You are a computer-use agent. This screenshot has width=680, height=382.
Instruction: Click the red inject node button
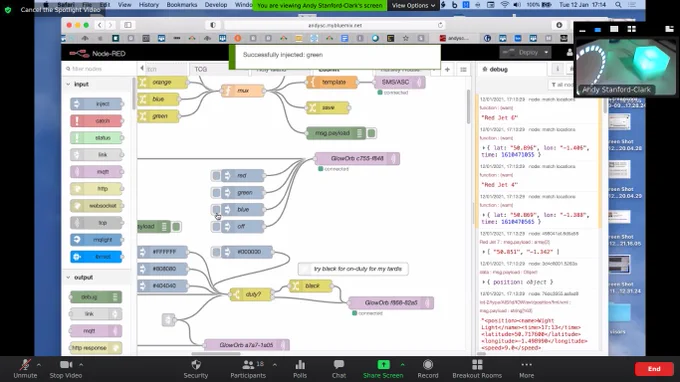[x=216, y=176]
